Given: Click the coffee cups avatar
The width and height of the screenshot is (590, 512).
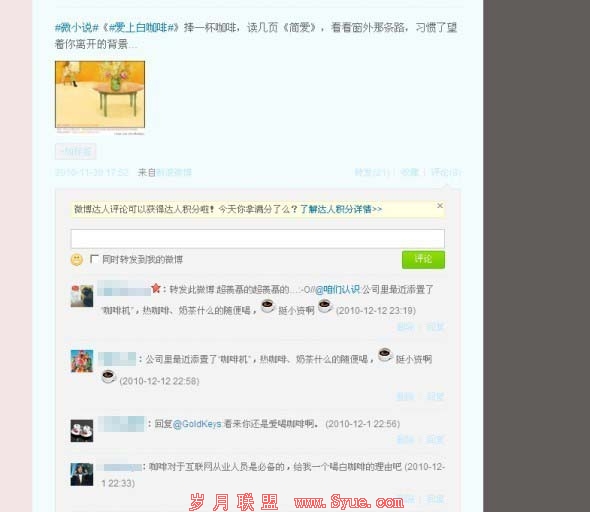Looking at the screenshot, I should [x=82, y=431].
